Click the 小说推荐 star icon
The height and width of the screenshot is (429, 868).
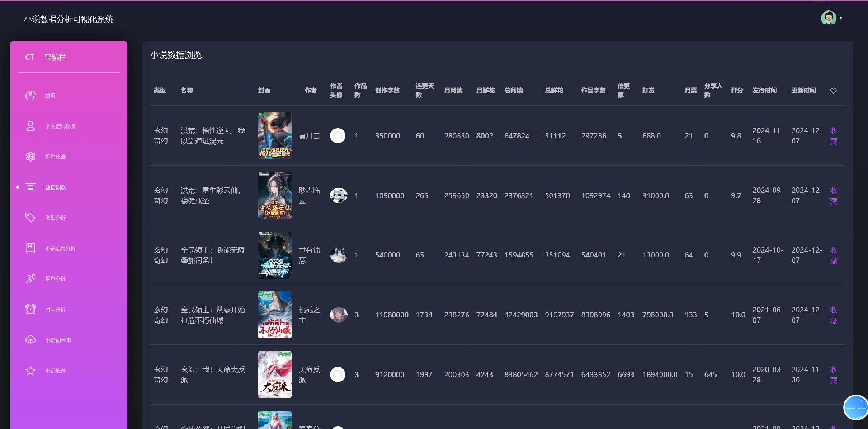click(x=30, y=371)
